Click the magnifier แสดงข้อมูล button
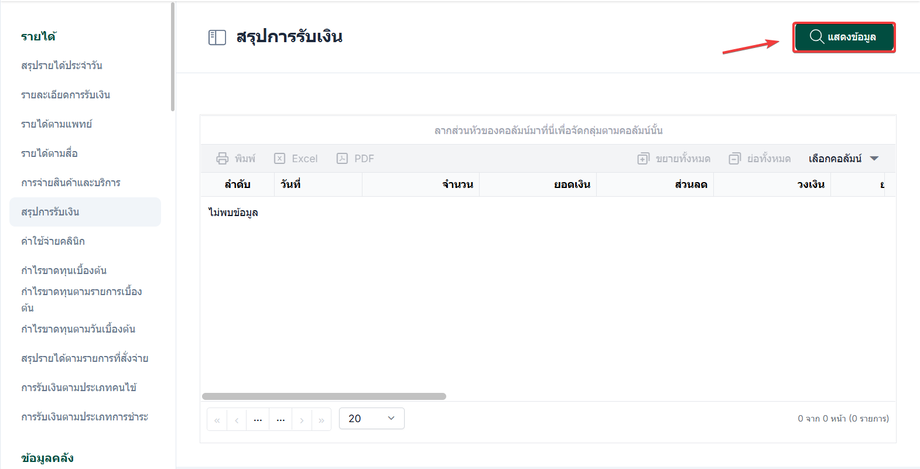Image resolution: width=920 pixels, height=469 pixels. click(x=844, y=37)
